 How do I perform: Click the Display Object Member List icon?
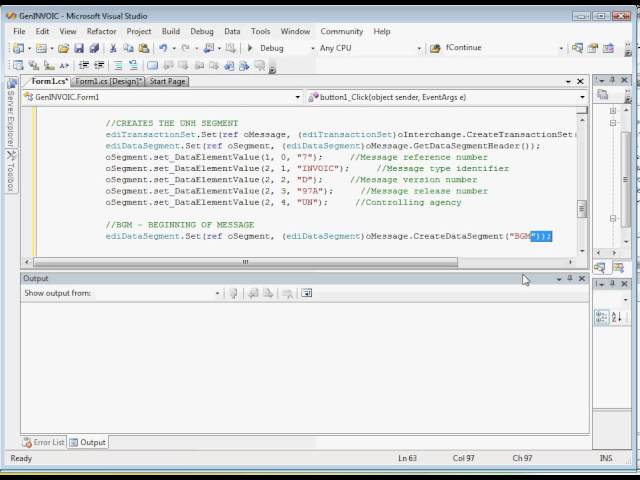[18, 65]
